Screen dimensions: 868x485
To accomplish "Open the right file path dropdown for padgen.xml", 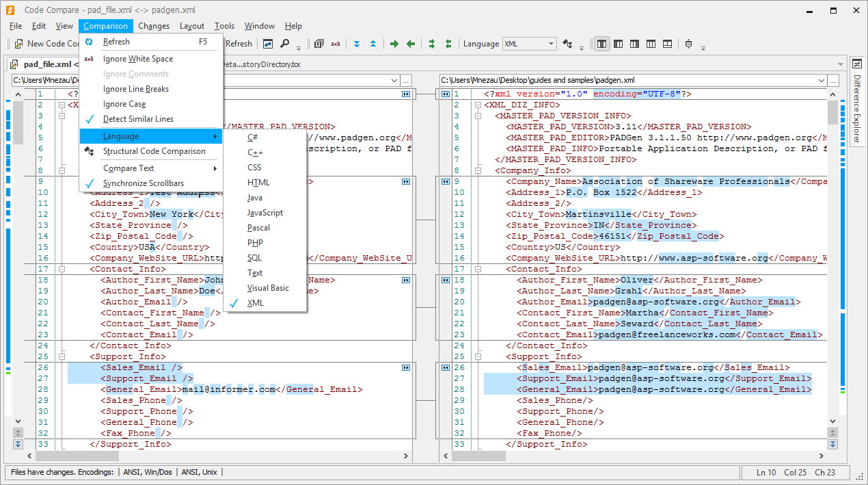I will pos(822,80).
